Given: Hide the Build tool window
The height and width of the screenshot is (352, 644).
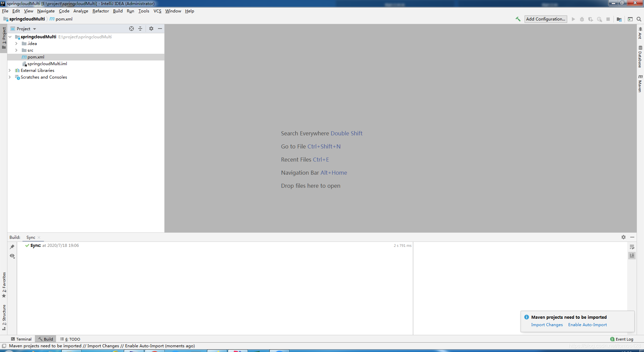Looking at the screenshot, I should (632, 237).
